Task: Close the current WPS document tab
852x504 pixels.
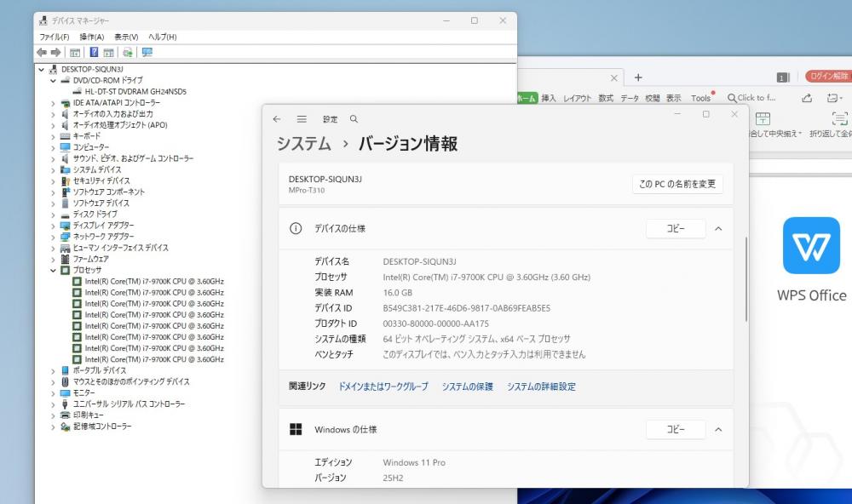Action: click(613, 77)
